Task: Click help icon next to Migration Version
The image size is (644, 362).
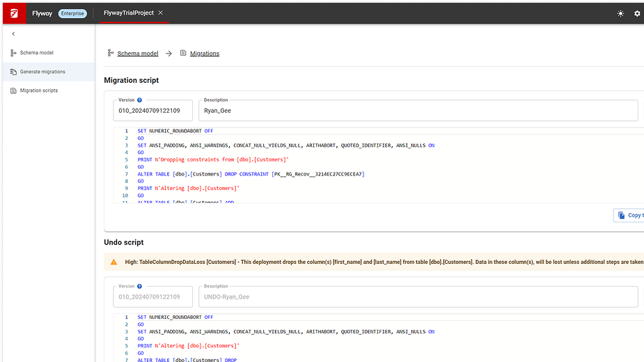Action: click(140, 100)
